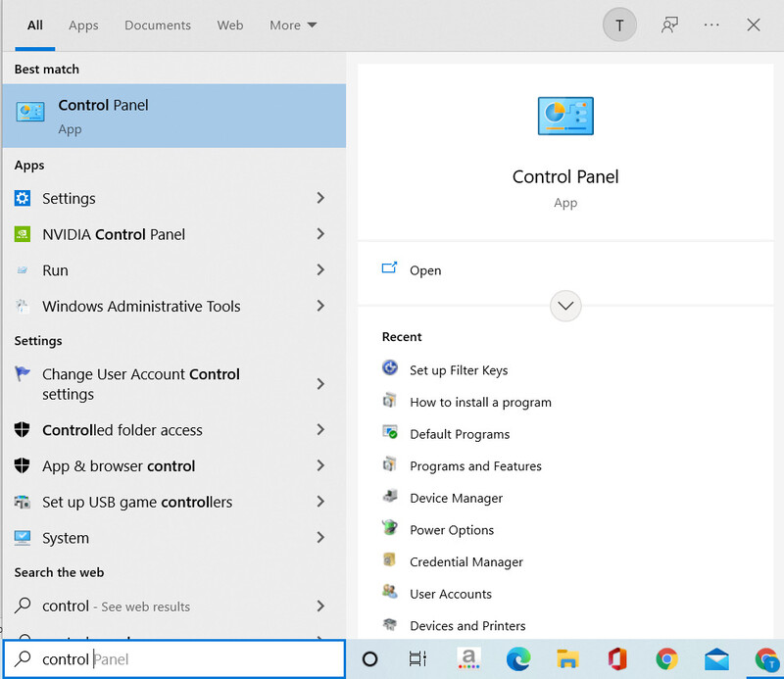Click the User Account Control flag icon
The image size is (784, 679).
tap(22, 374)
